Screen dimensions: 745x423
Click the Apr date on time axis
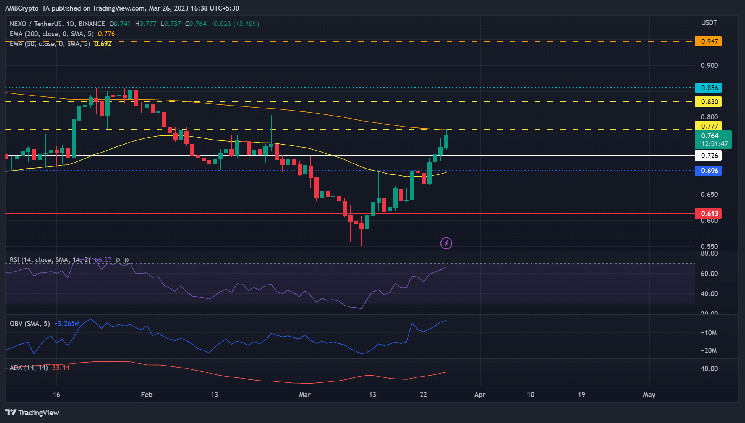click(480, 394)
